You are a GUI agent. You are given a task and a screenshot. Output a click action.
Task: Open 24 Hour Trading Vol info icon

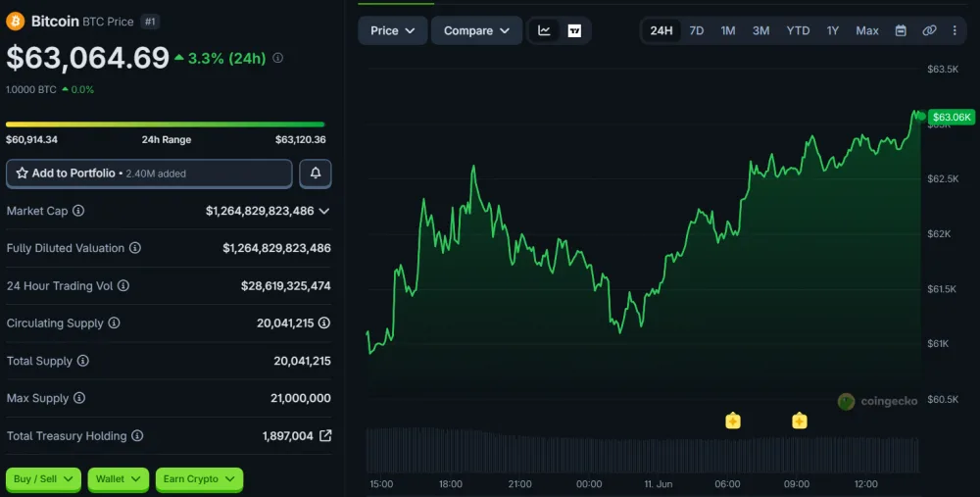pyautogui.click(x=123, y=285)
